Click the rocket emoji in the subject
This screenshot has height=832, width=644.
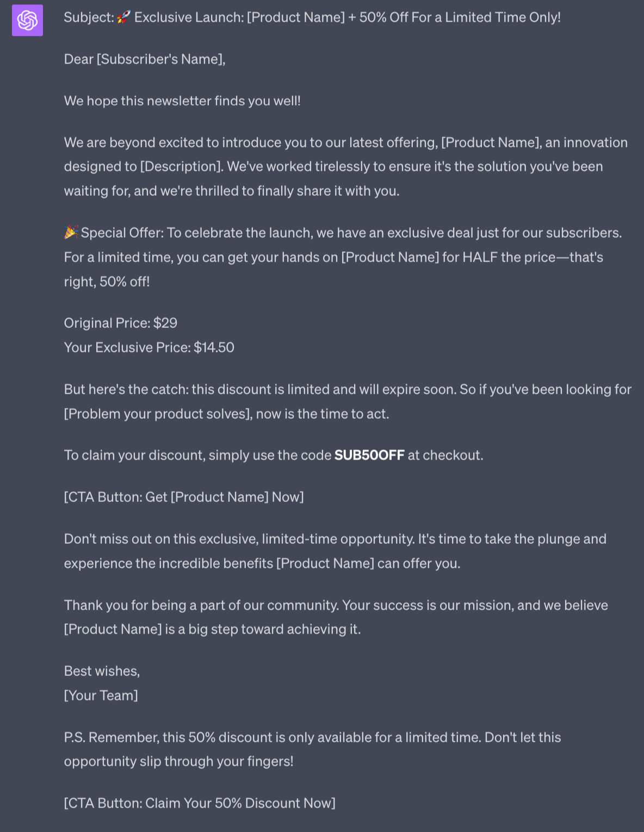click(124, 17)
